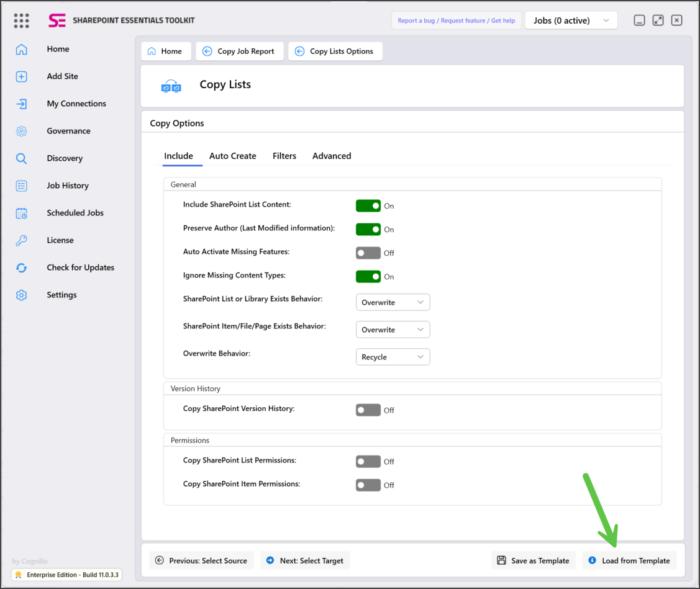Screen dimensions: 700x589
Task: Proceed to Next: Select Target
Action: 305,560
